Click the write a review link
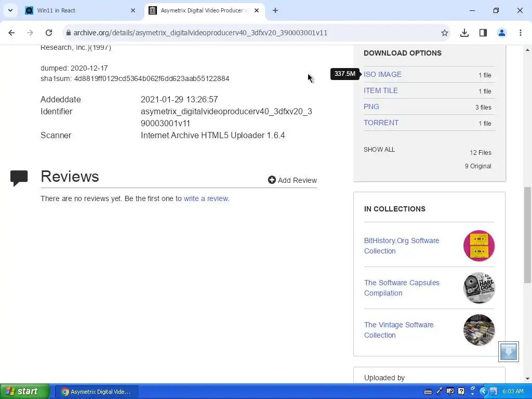Image resolution: width=532 pixels, height=399 pixels. click(x=206, y=198)
